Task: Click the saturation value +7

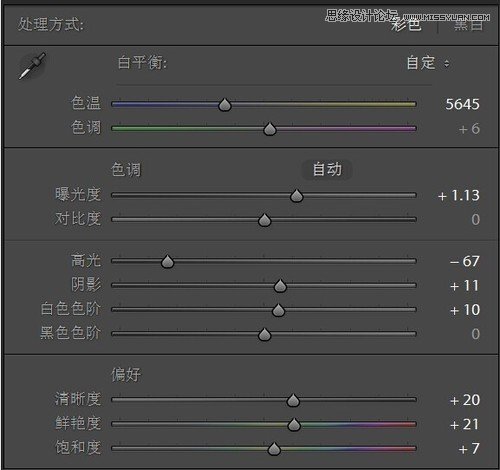Action: click(x=469, y=449)
